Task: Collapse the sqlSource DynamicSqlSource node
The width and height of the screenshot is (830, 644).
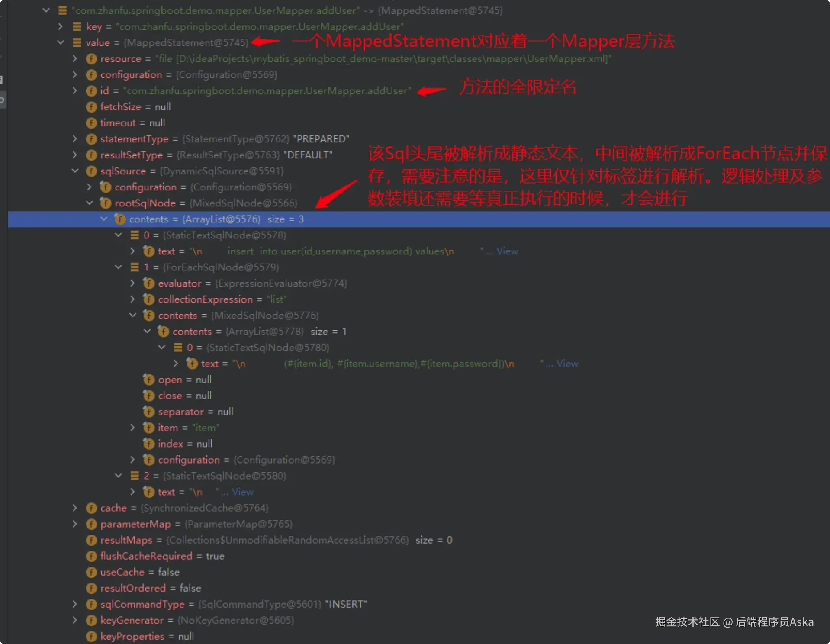Action: (x=75, y=171)
